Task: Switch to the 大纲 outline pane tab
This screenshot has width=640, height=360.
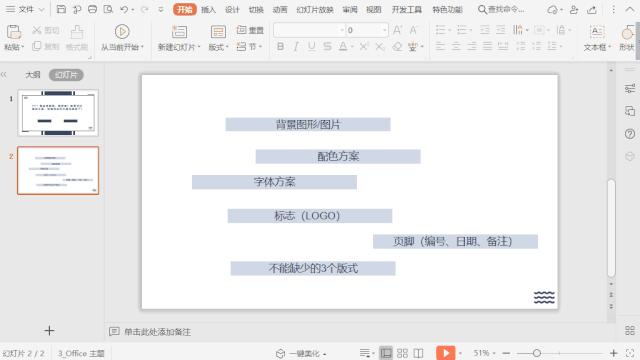Action: tap(33, 75)
